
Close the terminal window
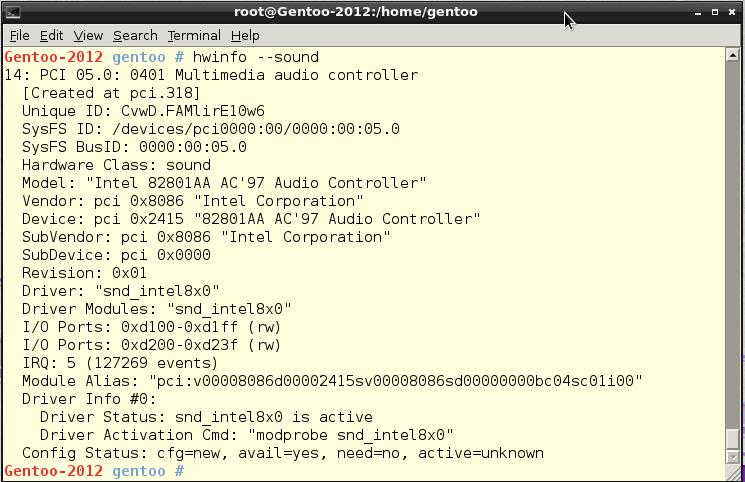732,12
